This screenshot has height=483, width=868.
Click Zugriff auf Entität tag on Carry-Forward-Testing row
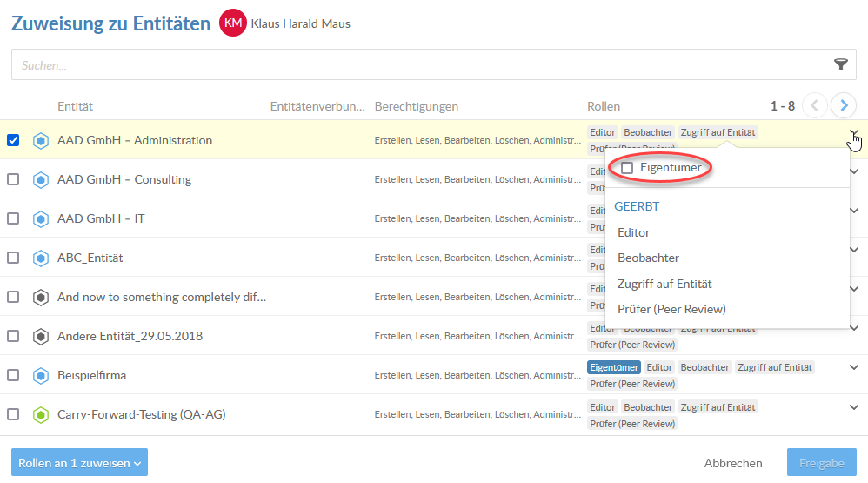pos(718,407)
